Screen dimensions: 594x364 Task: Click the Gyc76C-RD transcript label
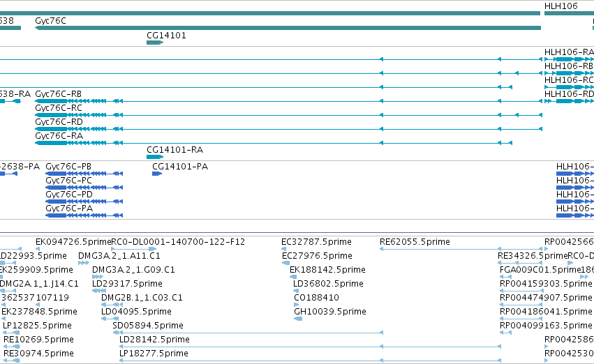pyautogui.click(x=59, y=122)
